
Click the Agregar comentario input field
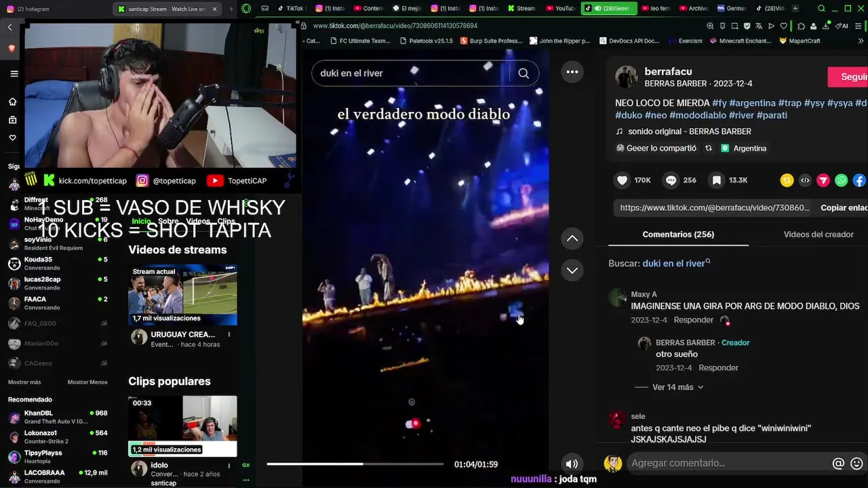point(729,464)
